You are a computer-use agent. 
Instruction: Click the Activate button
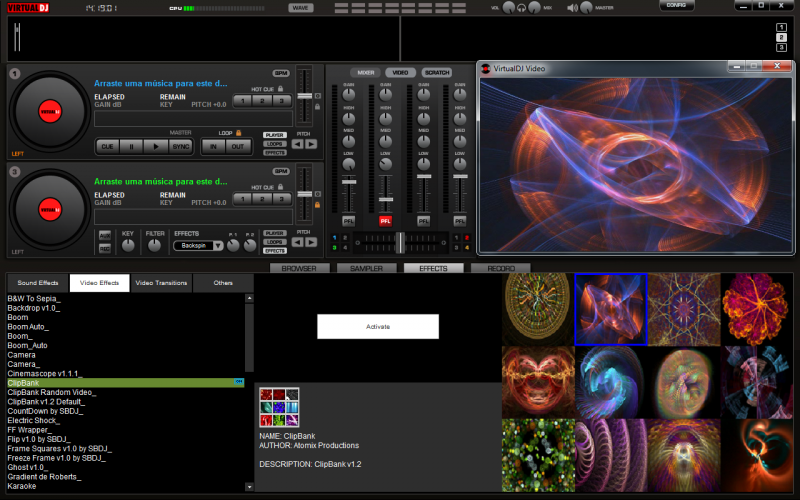click(x=378, y=327)
